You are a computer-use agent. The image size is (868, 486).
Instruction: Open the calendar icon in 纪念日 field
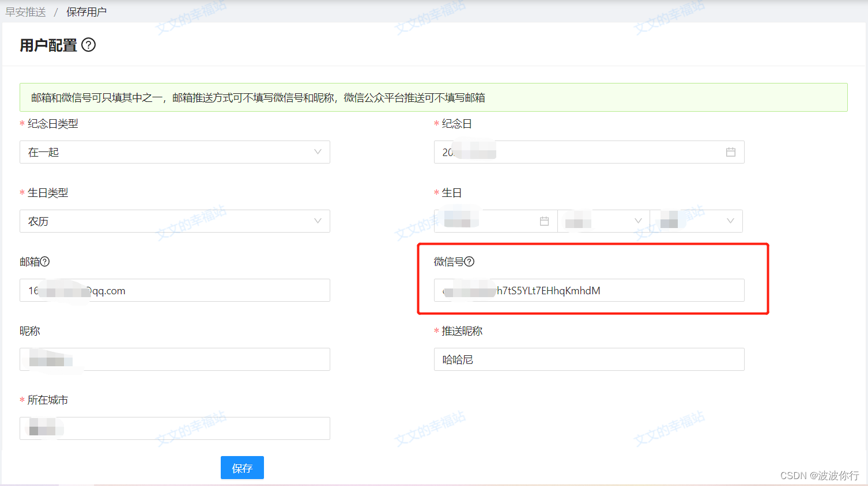tap(730, 152)
